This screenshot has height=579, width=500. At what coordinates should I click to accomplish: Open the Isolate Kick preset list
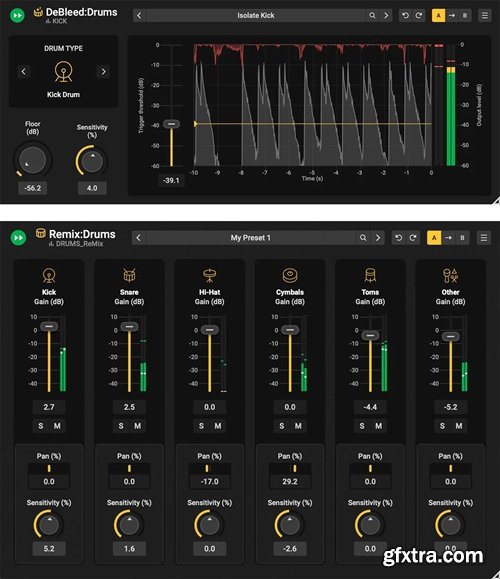[256, 16]
